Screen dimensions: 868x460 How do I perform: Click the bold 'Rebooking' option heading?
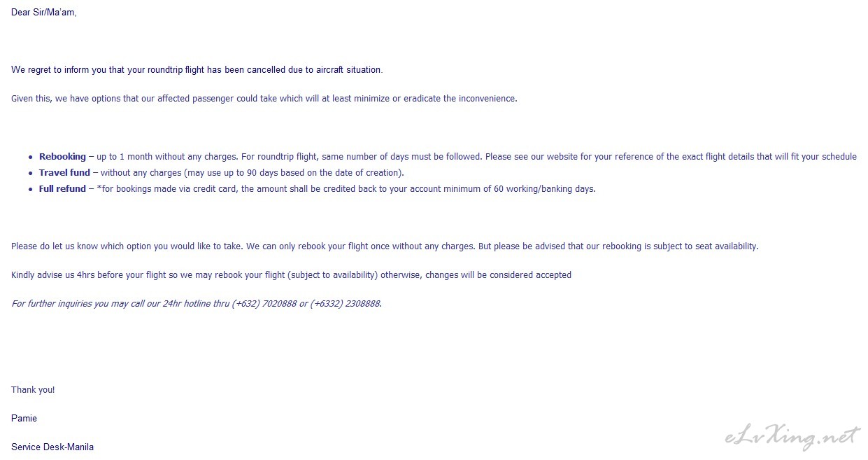click(62, 157)
